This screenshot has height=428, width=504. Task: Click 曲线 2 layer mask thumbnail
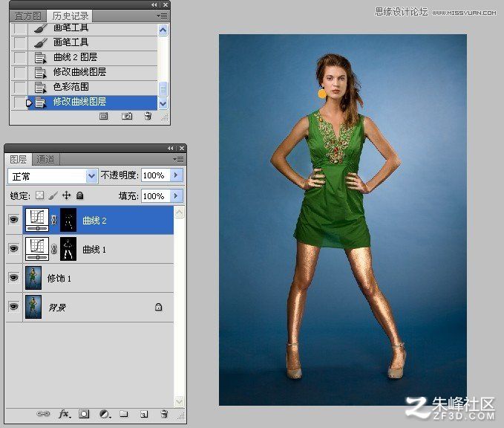click(x=68, y=220)
